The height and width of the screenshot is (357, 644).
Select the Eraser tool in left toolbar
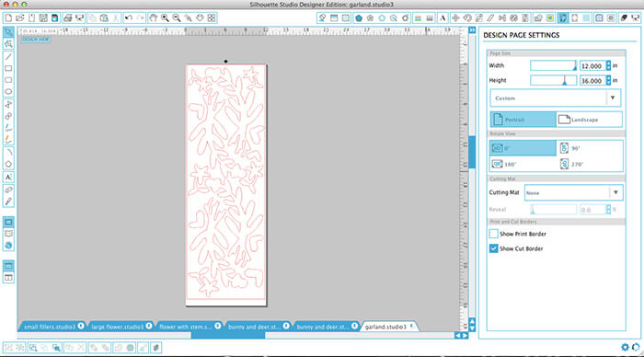click(8, 190)
